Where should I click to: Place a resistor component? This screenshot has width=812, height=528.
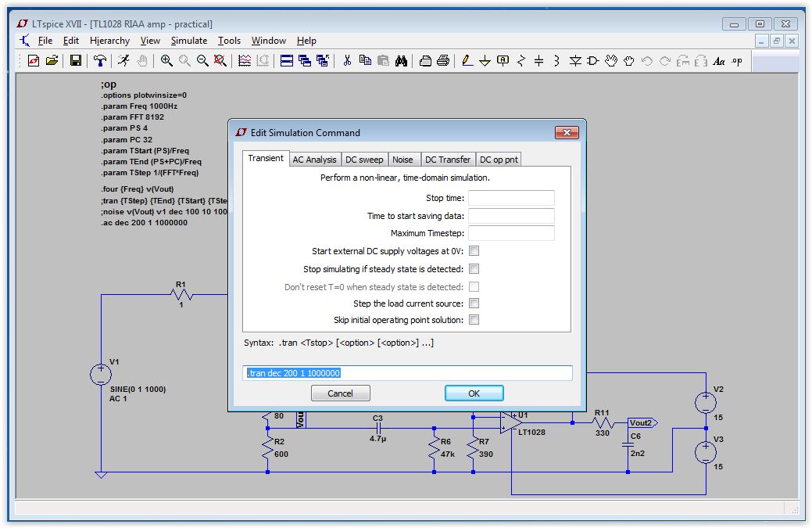tap(521, 61)
